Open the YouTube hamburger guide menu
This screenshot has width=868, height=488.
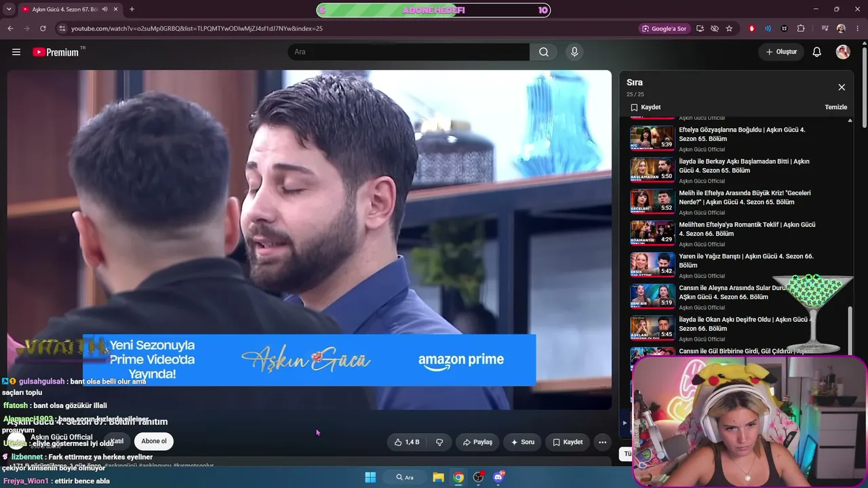pos(16,52)
